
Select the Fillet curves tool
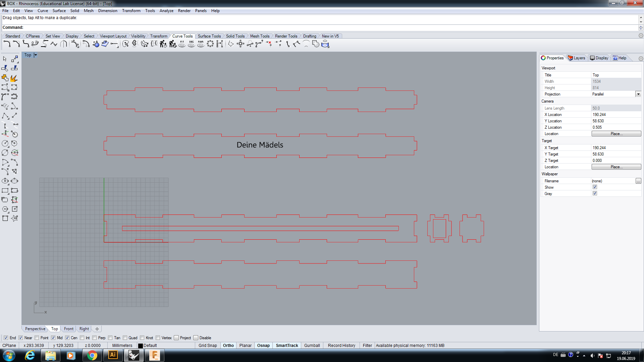(6, 44)
